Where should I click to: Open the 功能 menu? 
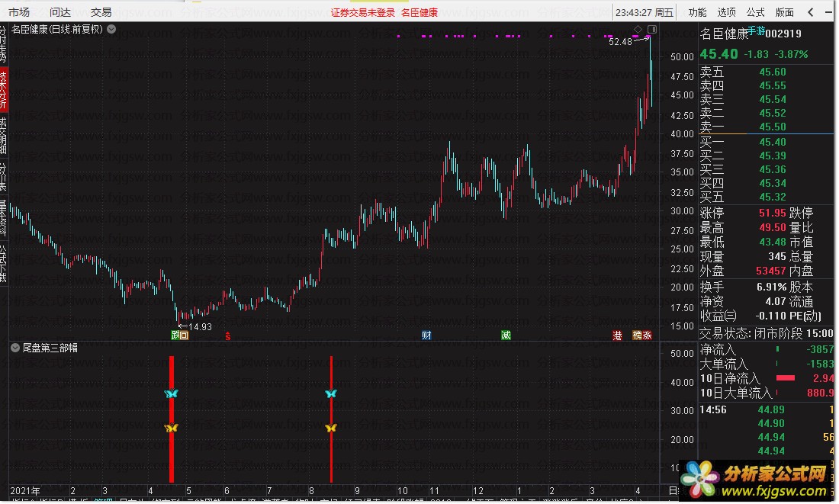click(697, 11)
